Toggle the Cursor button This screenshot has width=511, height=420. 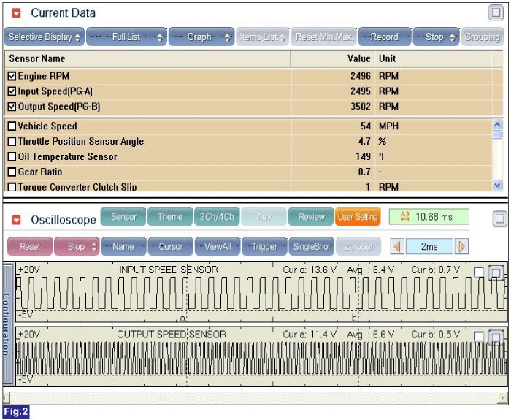click(170, 247)
